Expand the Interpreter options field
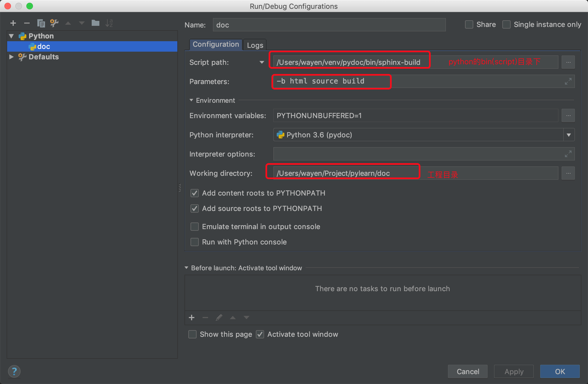 coord(568,154)
